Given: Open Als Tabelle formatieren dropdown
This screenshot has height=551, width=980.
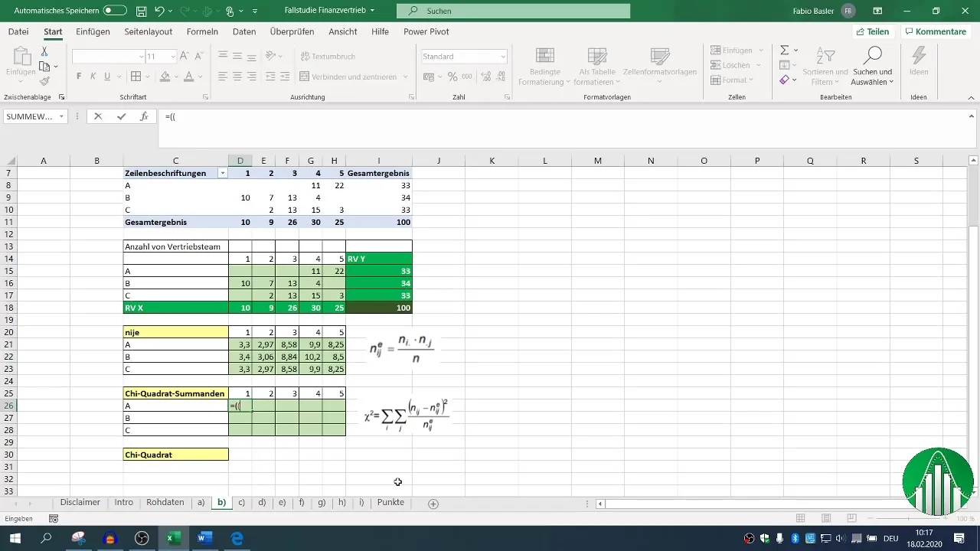Looking at the screenshot, I should click(597, 67).
